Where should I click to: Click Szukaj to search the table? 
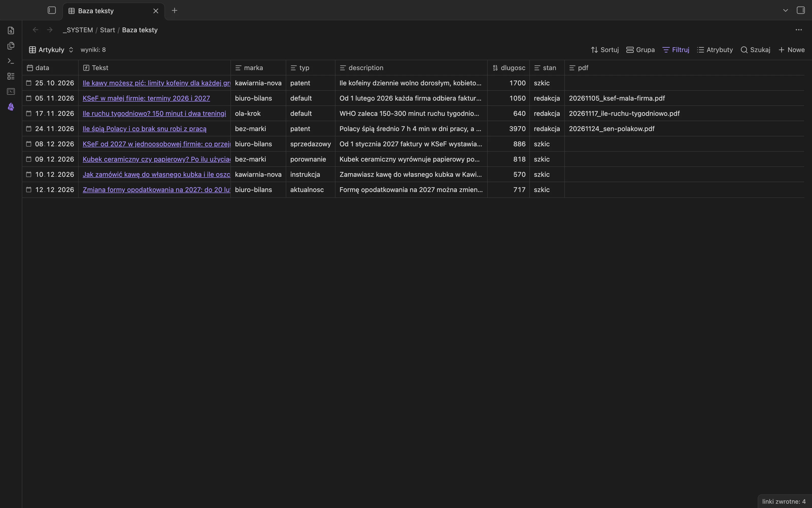point(755,50)
